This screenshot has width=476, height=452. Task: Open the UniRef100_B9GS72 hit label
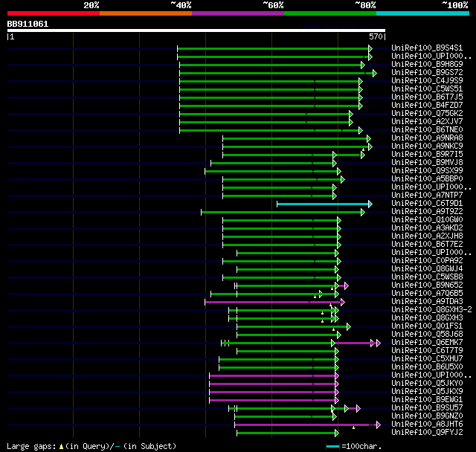pos(427,73)
